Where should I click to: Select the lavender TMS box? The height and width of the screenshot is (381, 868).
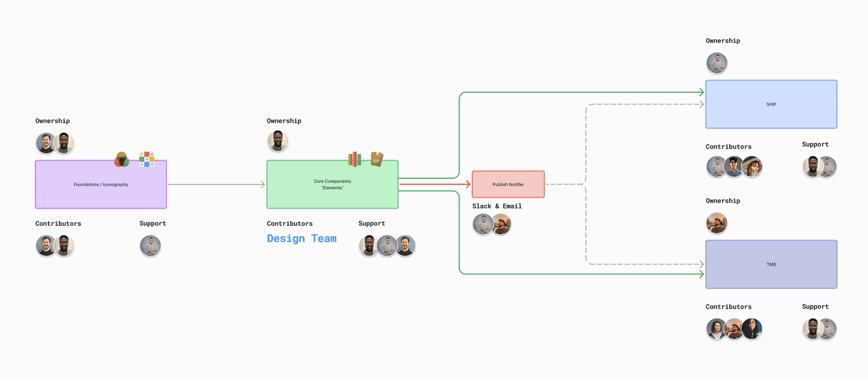coord(771,264)
